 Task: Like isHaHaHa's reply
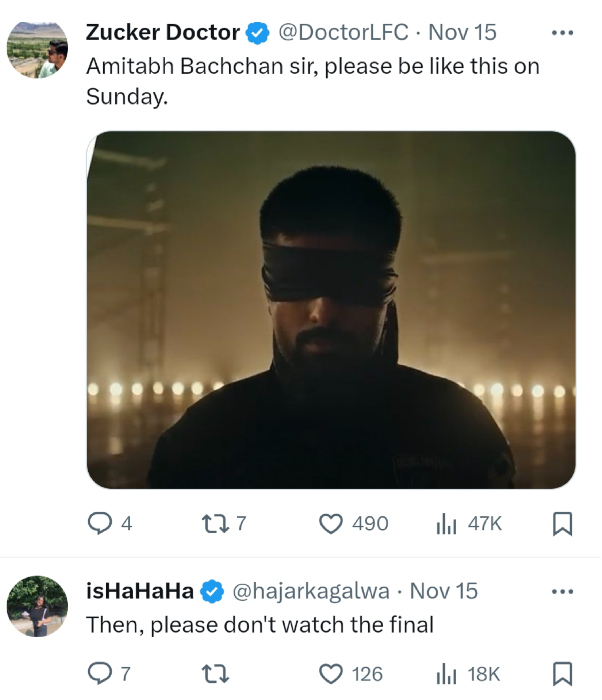pyautogui.click(x=332, y=673)
